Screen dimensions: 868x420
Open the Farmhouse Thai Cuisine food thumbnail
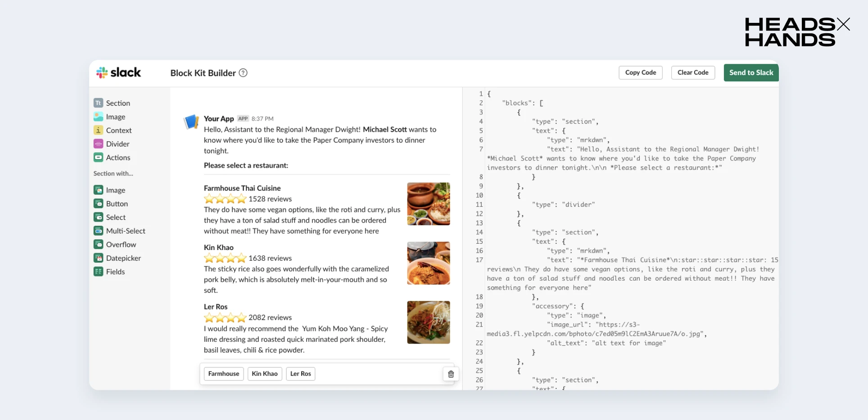[429, 204]
